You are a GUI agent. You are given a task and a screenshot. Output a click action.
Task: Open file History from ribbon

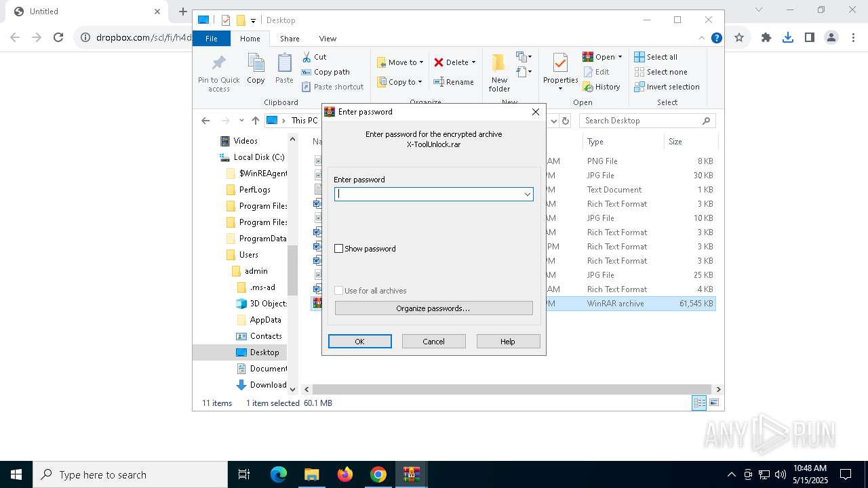click(x=601, y=87)
